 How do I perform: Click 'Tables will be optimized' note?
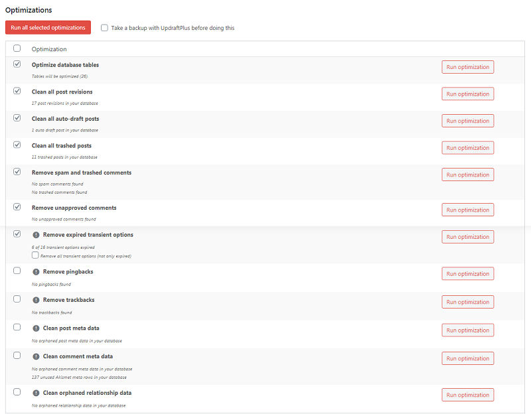coord(60,76)
